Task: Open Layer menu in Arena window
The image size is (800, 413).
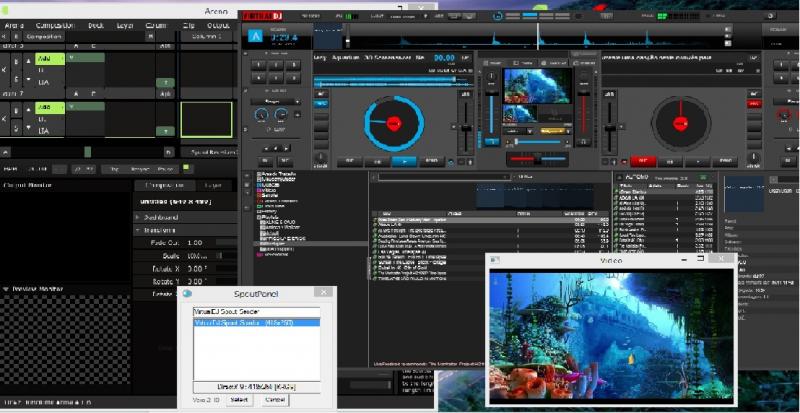Action: pos(125,26)
